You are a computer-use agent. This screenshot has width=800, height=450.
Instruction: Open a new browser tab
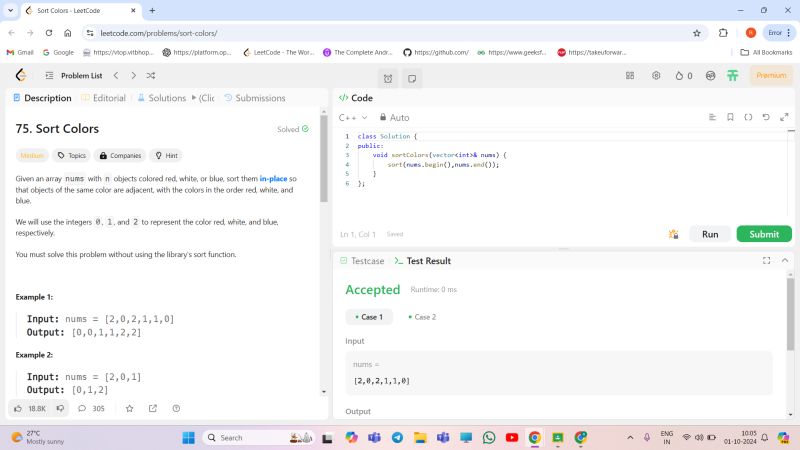click(x=152, y=10)
